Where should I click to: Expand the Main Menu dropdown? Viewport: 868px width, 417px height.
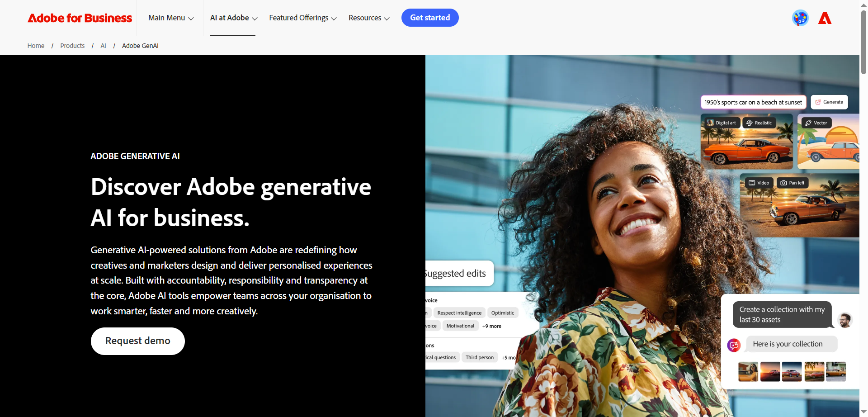pos(171,18)
